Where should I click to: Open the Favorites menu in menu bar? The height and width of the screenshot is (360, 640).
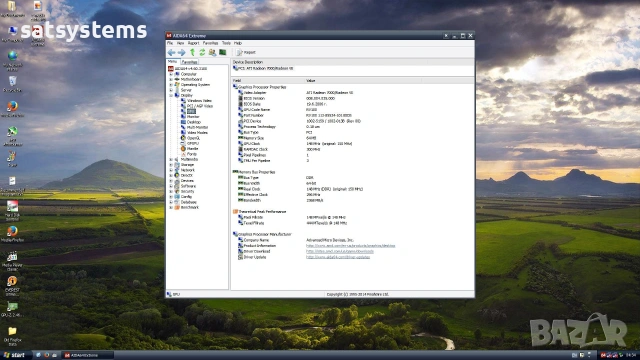(x=210, y=43)
